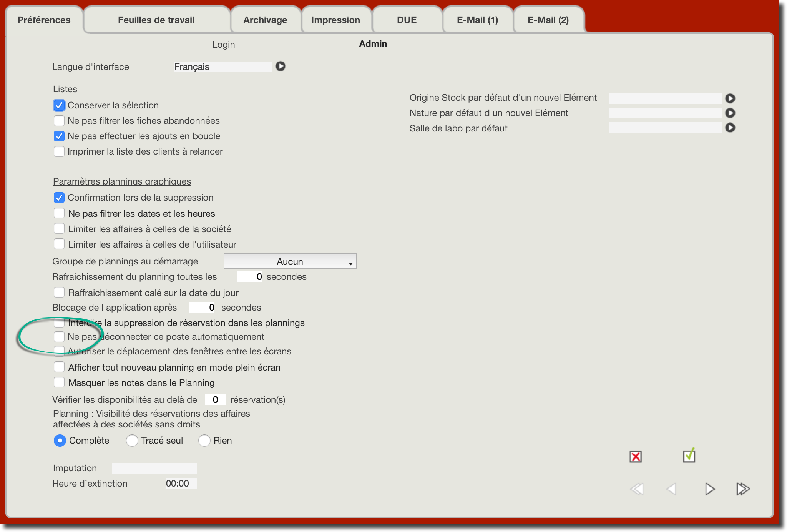This screenshot has height=532, width=787.
Task: Validate preferences with the green checkmark icon
Action: [689, 456]
